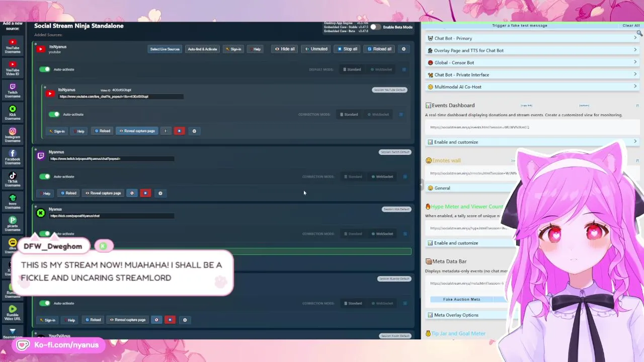Image resolution: width=644 pixels, height=362 pixels.
Task: Click top Sign-in button next to Help
Action: (233, 49)
